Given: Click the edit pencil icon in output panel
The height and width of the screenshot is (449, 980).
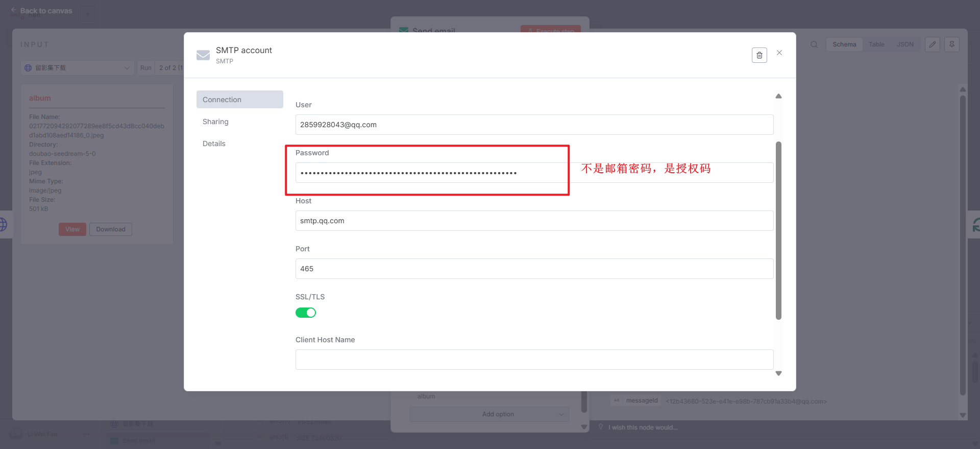Looking at the screenshot, I should pyautogui.click(x=933, y=44).
